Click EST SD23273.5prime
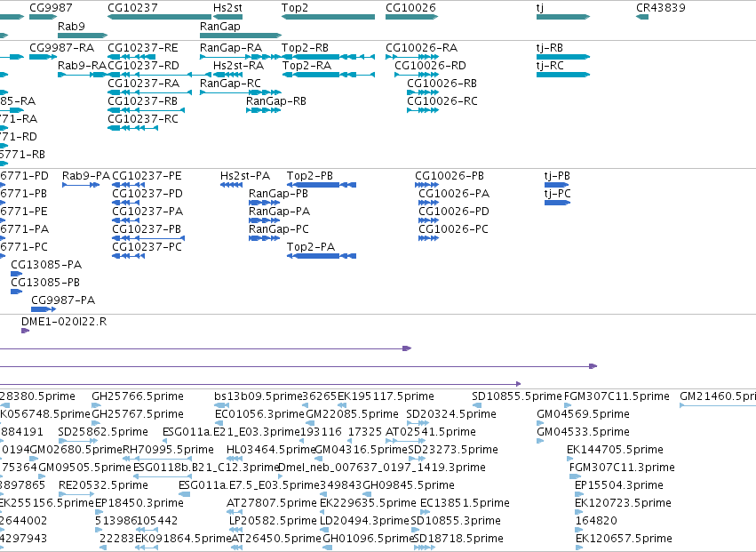Image resolution: width=756 pixels, height=552 pixels. (453, 450)
